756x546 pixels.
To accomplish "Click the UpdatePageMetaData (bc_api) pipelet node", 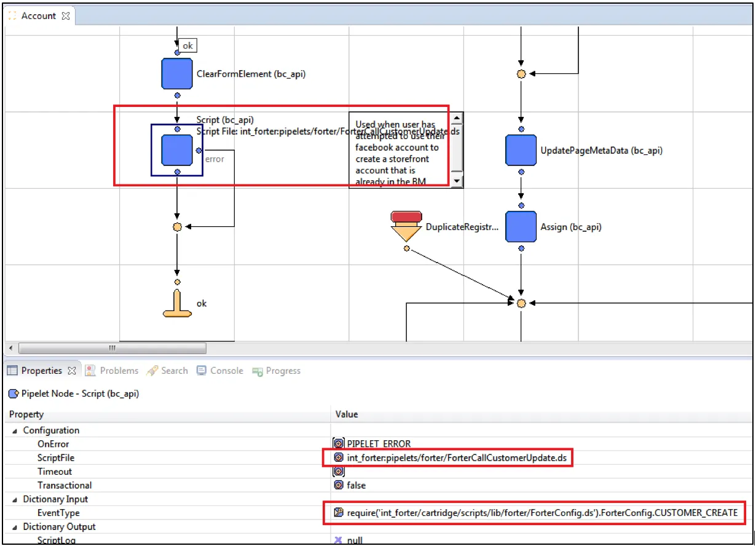I will click(x=521, y=150).
